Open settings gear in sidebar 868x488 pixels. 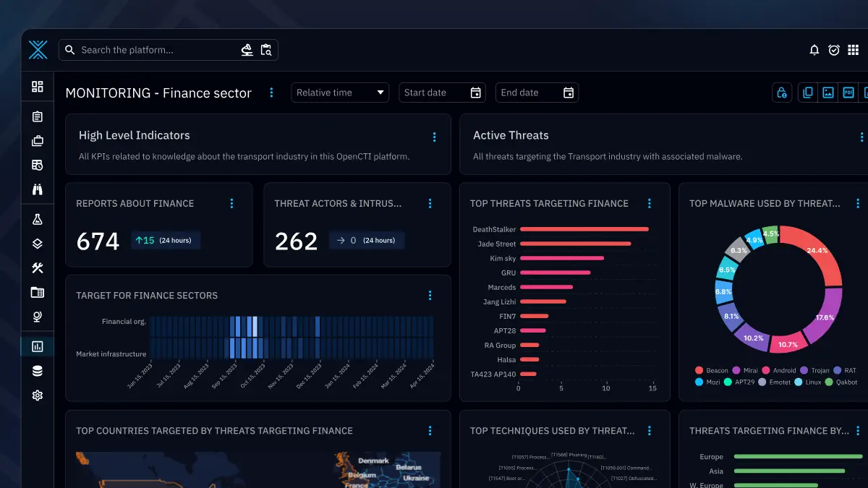pyautogui.click(x=38, y=395)
